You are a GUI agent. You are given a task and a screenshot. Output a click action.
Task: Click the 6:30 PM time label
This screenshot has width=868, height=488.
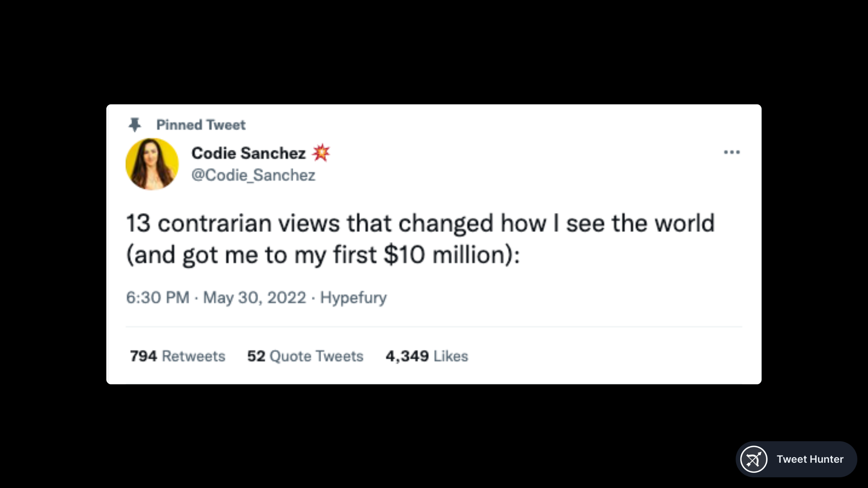(x=157, y=297)
